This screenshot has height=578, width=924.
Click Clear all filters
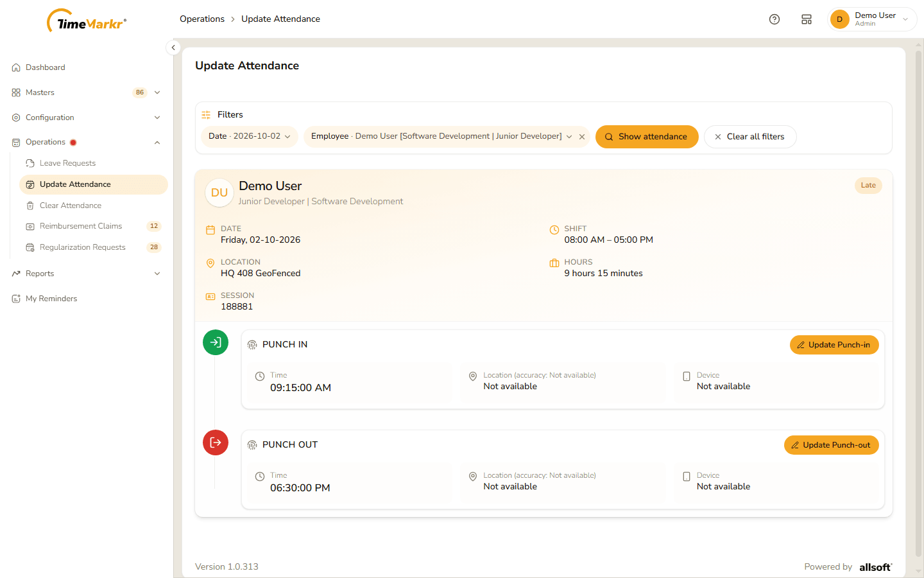(x=750, y=137)
